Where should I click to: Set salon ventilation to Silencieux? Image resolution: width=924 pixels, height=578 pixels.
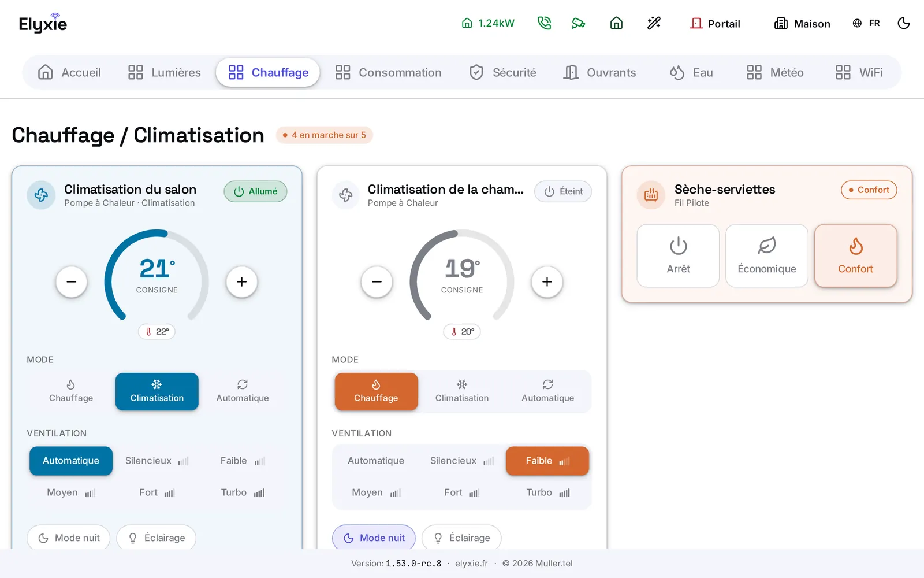[157, 461]
